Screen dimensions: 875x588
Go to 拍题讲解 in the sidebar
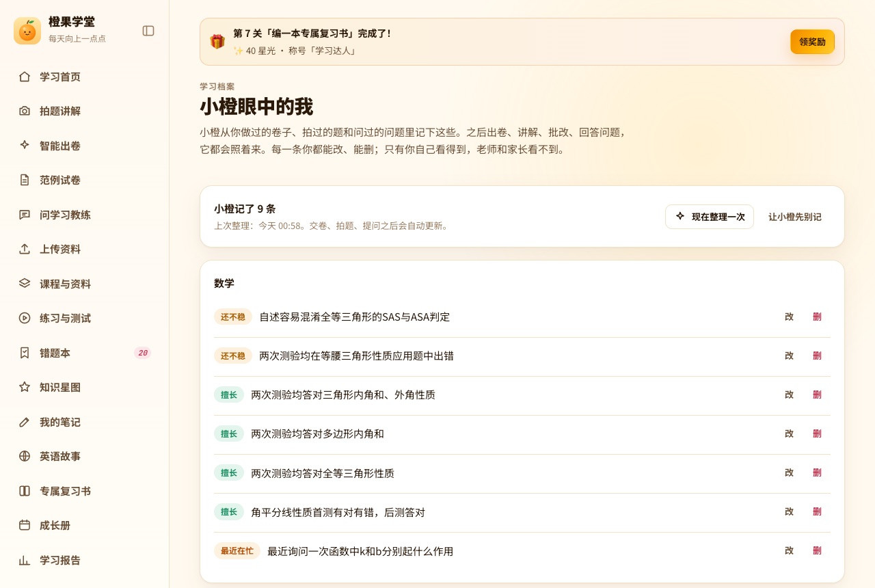coord(85,111)
